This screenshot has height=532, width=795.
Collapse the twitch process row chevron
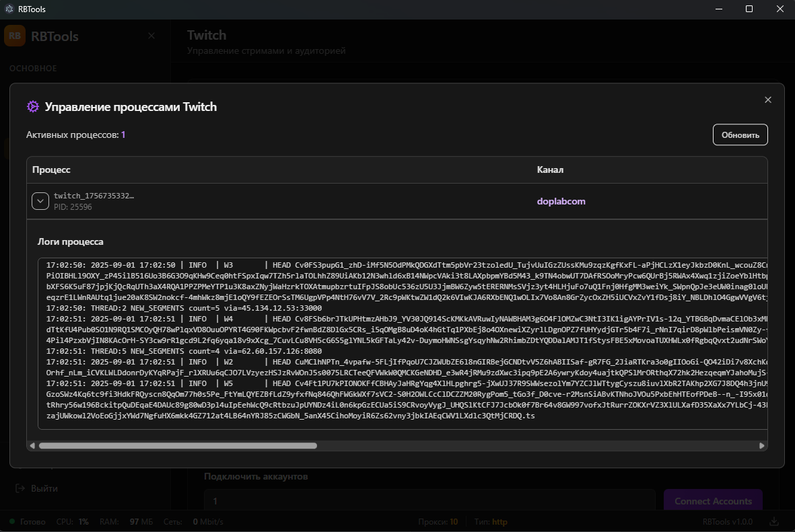point(40,201)
